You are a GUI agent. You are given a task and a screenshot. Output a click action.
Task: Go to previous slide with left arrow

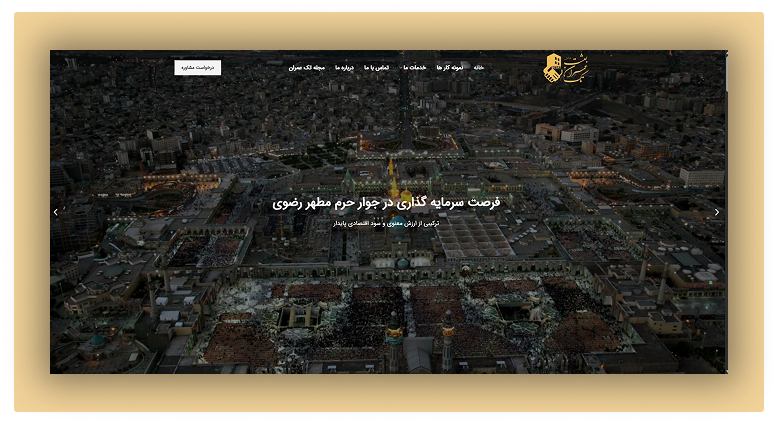(56, 212)
